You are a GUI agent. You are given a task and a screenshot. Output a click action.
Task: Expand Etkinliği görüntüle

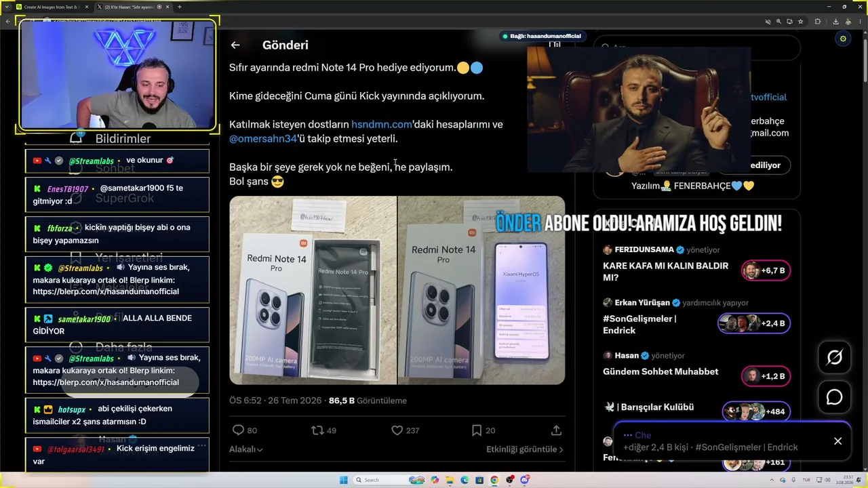(x=525, y=449)
